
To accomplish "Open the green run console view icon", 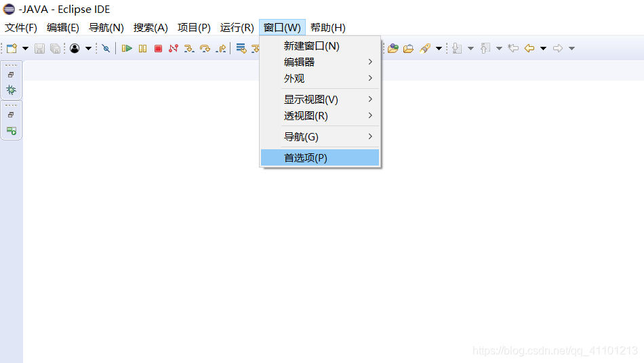I will pos(11,131).
